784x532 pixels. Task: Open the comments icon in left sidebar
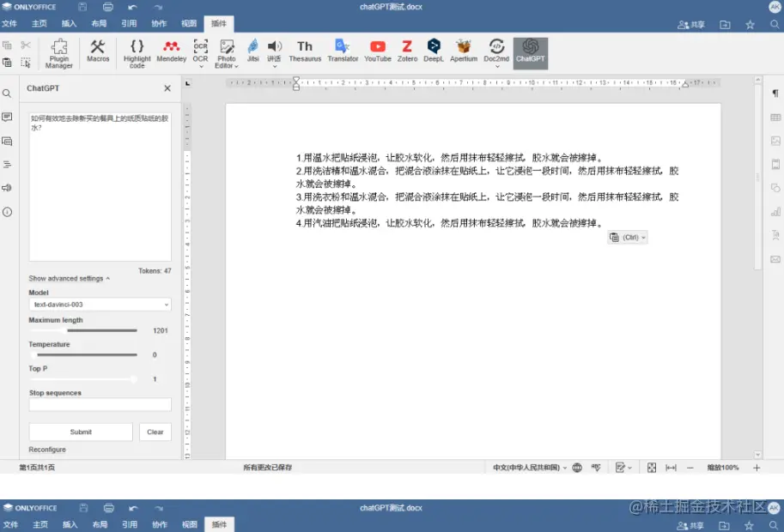coord(7,117)
